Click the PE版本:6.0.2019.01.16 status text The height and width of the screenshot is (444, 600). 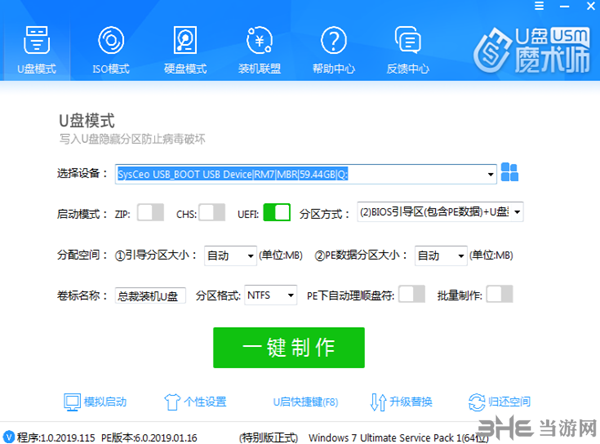click(x=149, y=437)
